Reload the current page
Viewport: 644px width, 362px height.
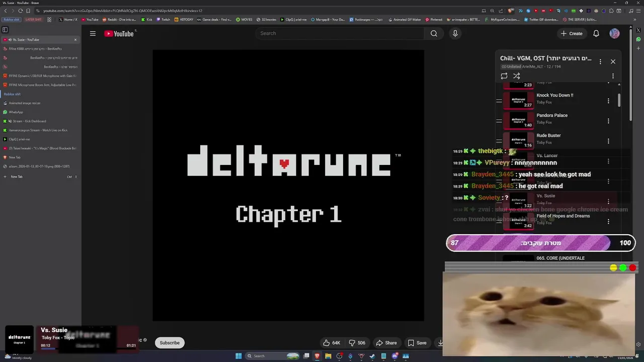(x=20, y=11)
